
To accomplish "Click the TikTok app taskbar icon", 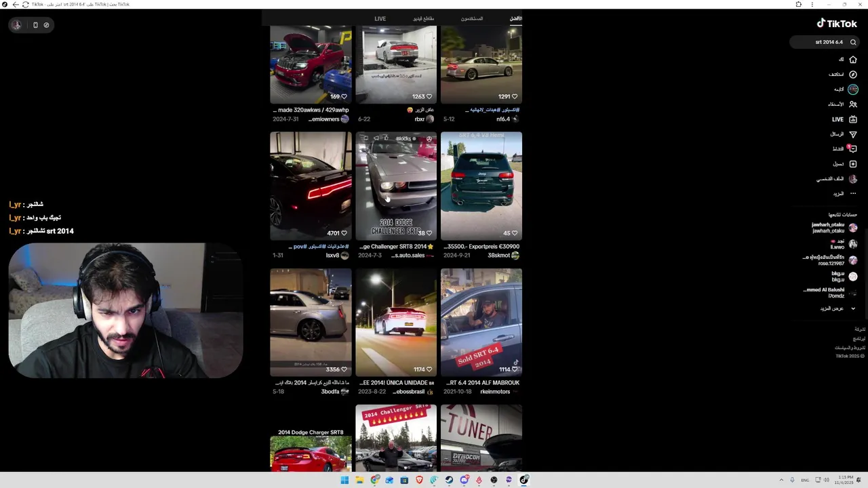I will [524, 480].
